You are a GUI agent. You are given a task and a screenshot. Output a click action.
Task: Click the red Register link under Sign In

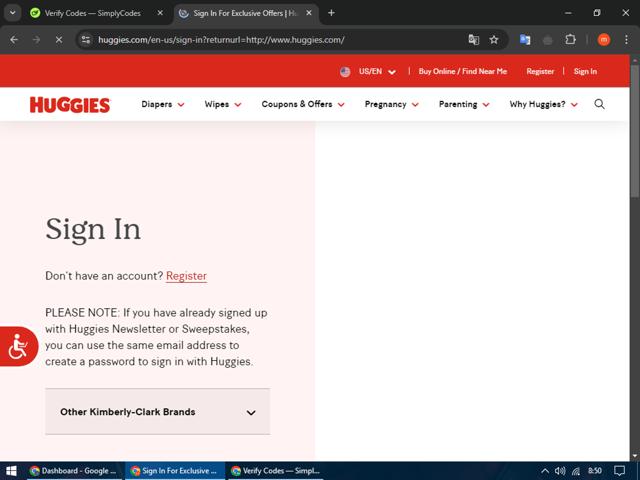pyautogui.click(x=186, y=276)
